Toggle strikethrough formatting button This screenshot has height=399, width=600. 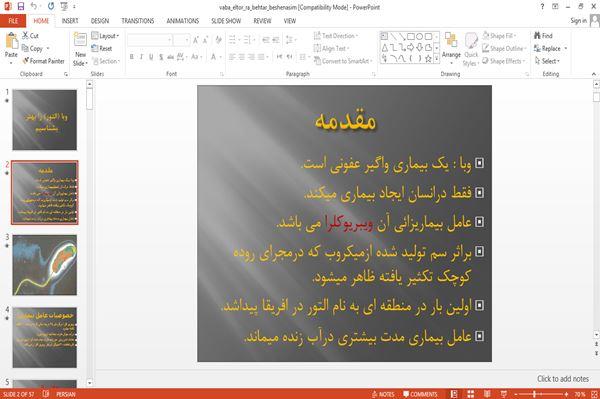pos(171,57)
